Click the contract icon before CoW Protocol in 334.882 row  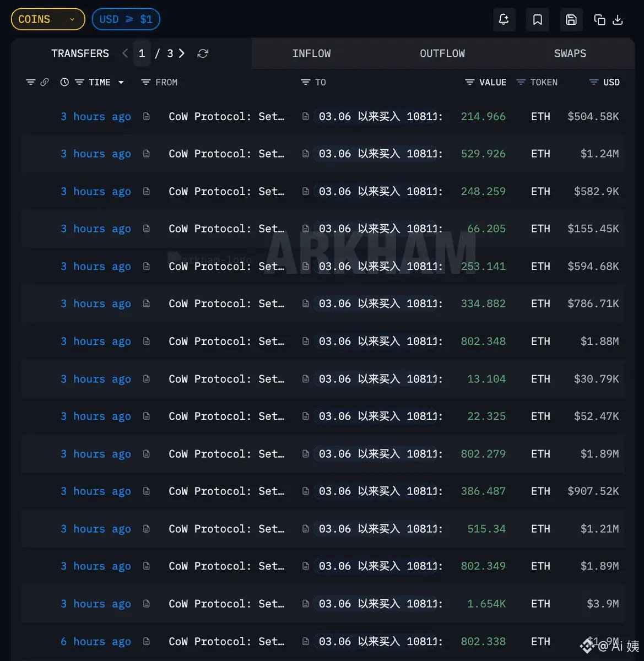(x=147, y=304)
